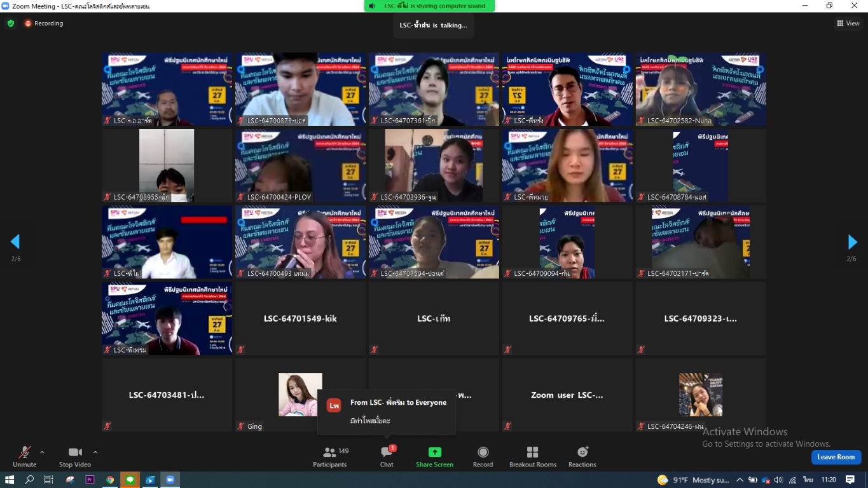Click the green encryption shield icon
This screenshot has height=488, width=868.
[11, 23]
